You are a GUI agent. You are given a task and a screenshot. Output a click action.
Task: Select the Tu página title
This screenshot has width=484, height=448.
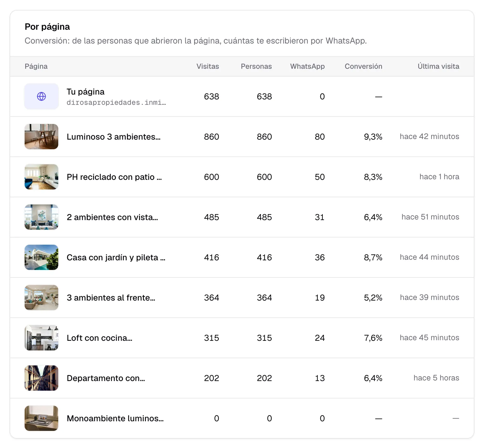click(86, 92)
